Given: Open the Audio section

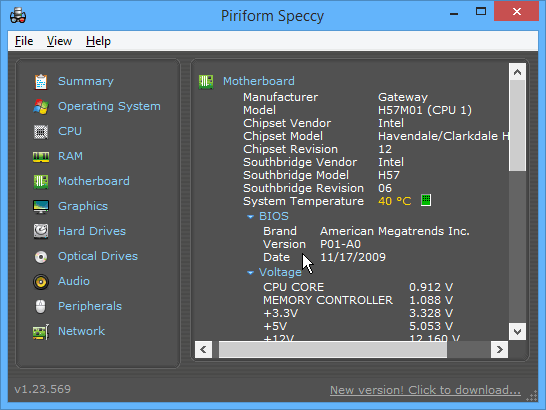Looking at the screenshot, I should click(x=74, y=281).
